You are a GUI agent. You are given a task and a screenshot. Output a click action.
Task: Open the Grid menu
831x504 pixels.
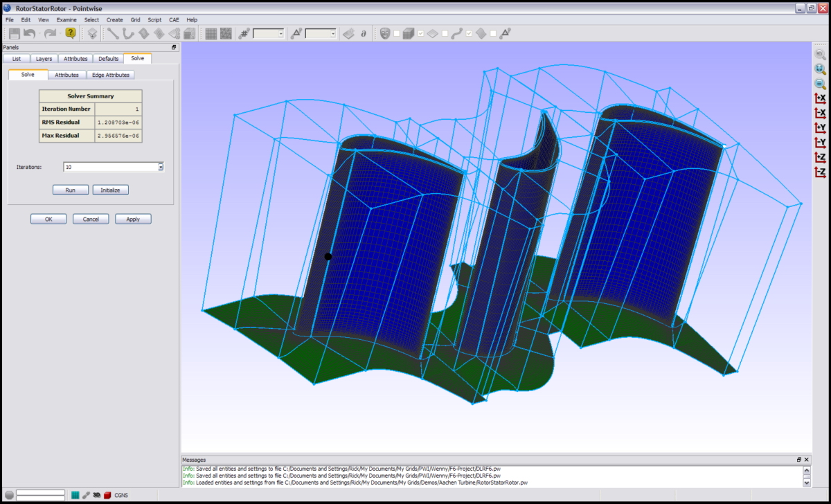(135, 20)
